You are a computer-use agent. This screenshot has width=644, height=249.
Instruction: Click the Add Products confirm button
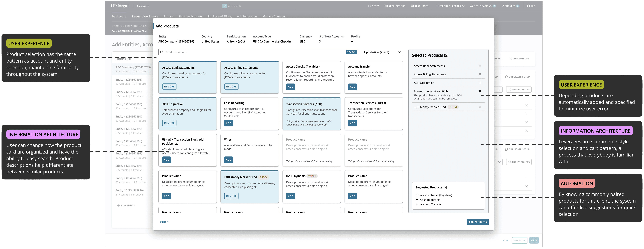[x=478, y=222]
